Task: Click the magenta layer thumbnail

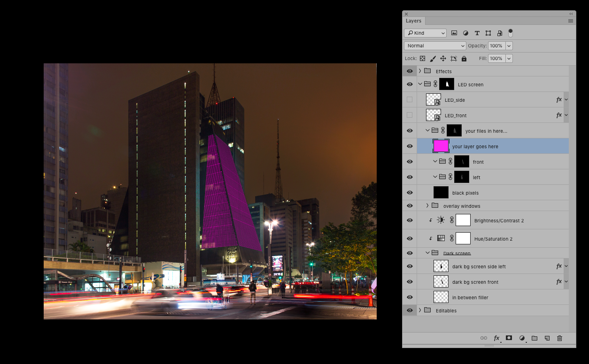Action: click(441, 146)
